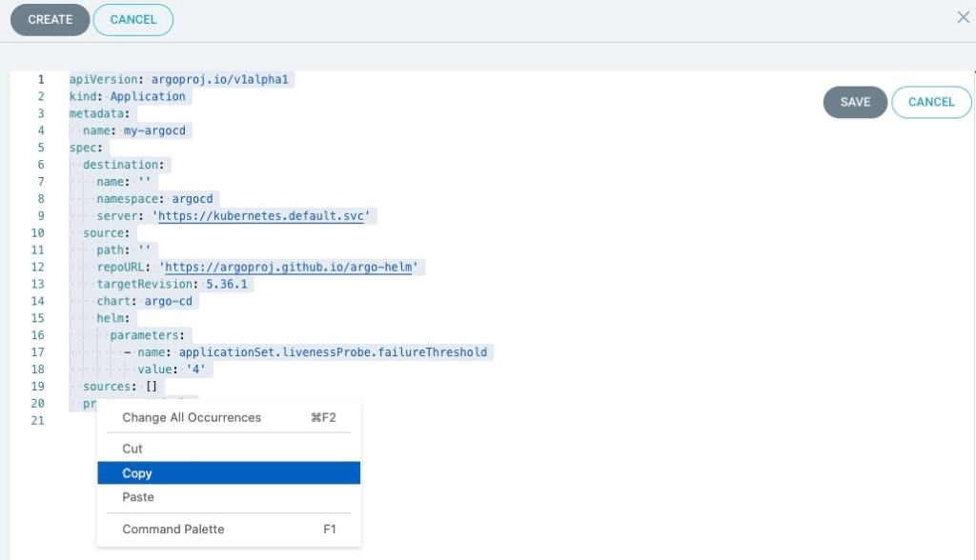Image resolution: width=976 pixels, height=560 pixels.
Task: Select Copy in the context menu
Action: 137,473
